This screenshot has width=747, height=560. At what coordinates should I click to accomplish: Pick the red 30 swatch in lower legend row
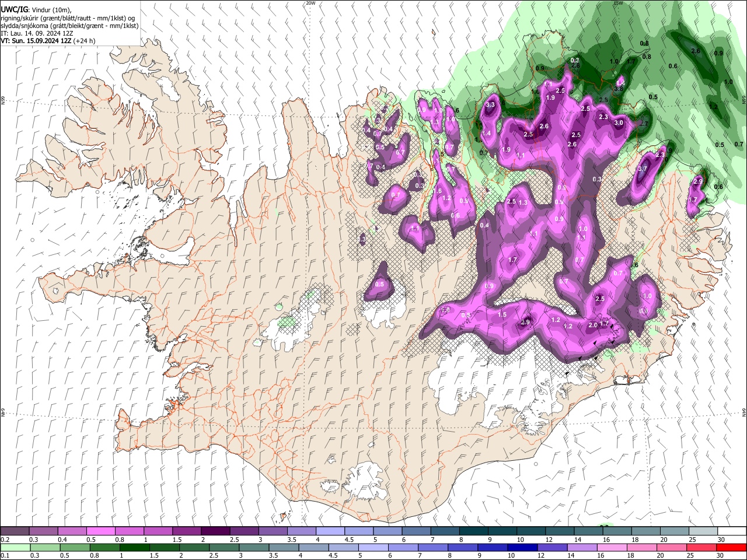point(730,548)
